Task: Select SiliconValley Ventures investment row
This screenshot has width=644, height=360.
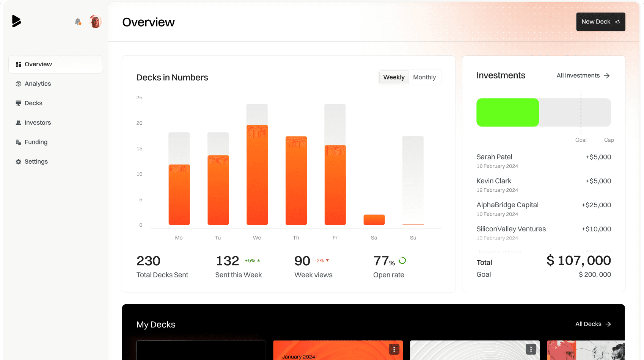Action: tap(543, 233)
